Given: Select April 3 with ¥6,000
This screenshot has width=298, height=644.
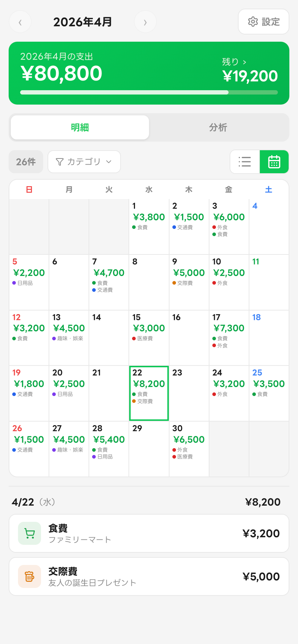Looking at the screenshot, I should click(x=229, y=227).
